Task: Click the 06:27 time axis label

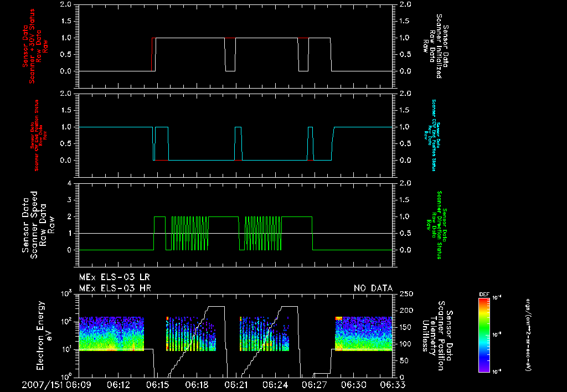Action: pos(315,385)
